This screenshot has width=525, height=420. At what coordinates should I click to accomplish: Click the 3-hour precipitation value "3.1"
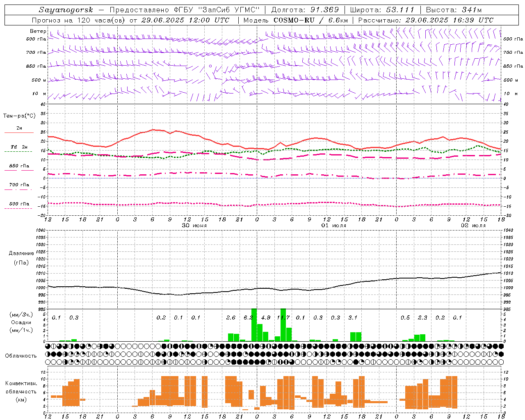coord(353,317)
